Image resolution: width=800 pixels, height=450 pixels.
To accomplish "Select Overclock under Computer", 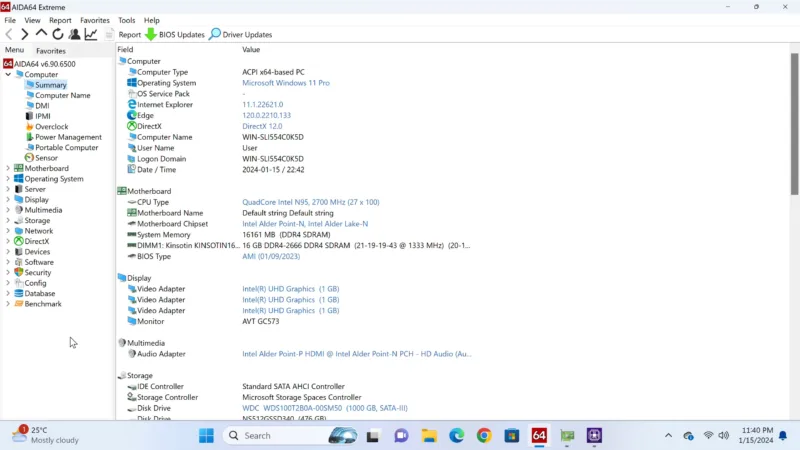I will click(52, 127).
